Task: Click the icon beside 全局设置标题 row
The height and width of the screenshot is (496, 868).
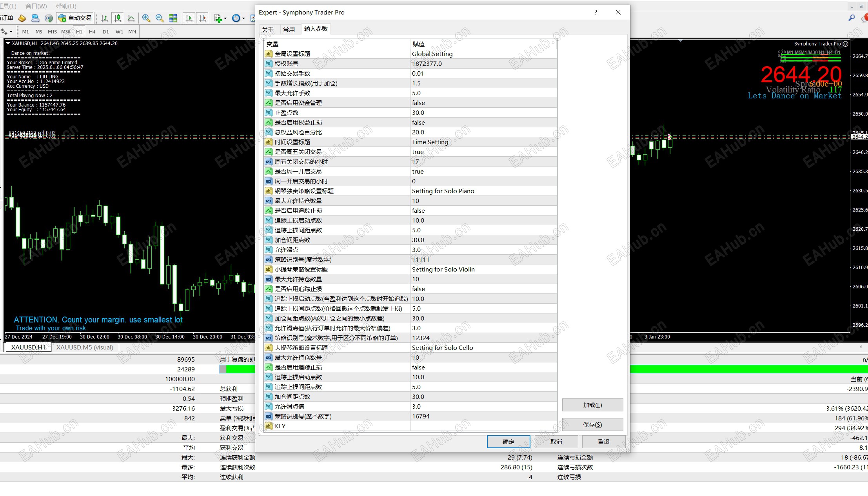Action: 269,54
